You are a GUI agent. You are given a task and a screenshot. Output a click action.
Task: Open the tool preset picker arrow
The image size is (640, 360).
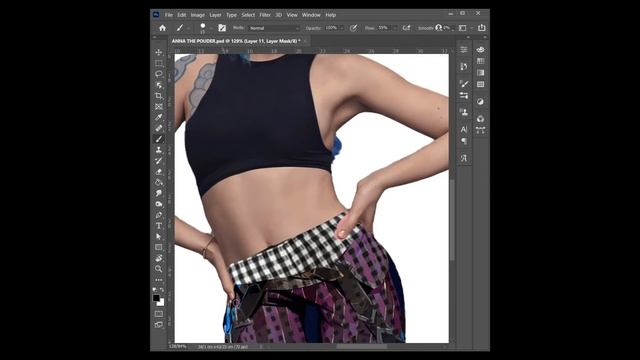click(189, 28)
